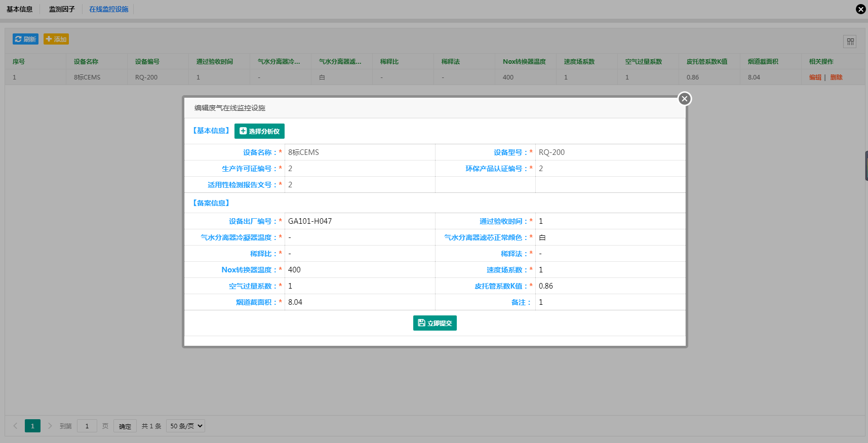Select page number 1 in pagination

tap(32, 426)
